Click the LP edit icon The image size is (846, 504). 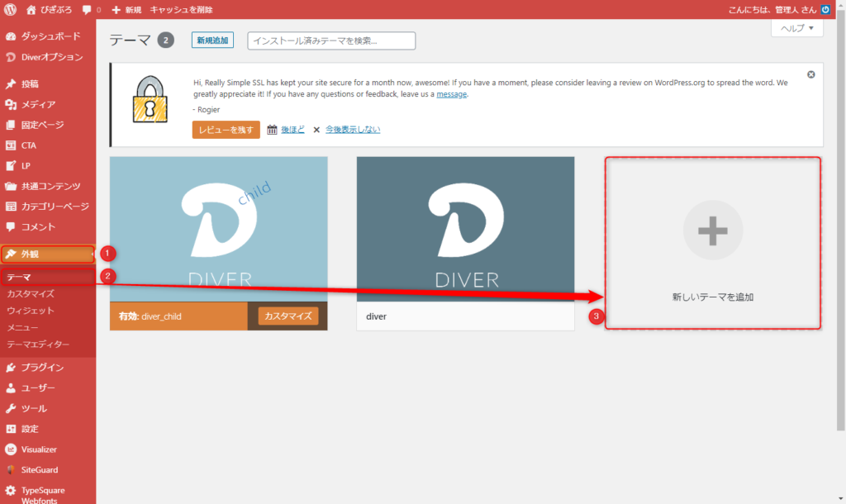click(x=11, y=166)
